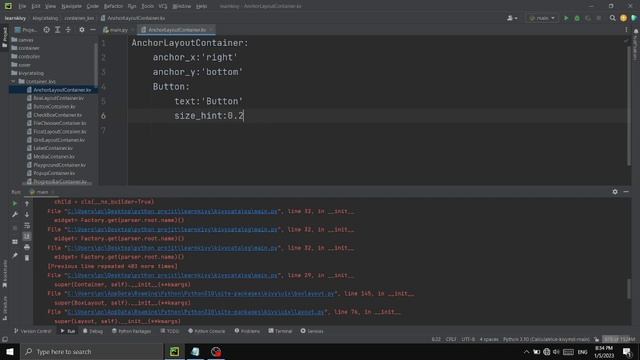
Task: Open TODO tool window tab
Action: [169, 331]
